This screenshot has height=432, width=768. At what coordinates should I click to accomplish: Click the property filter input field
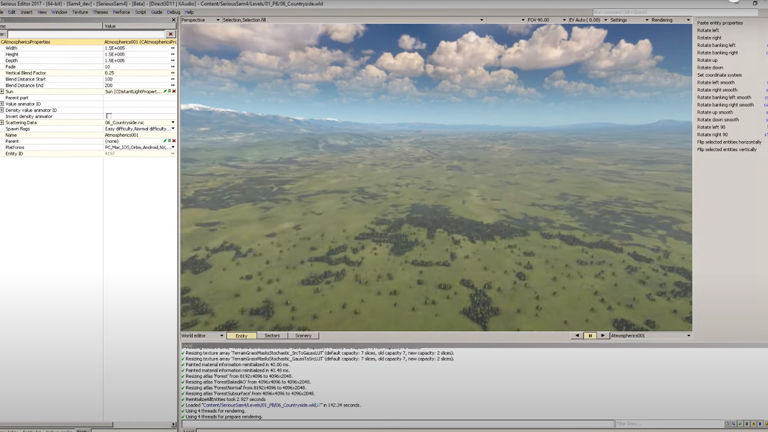coord(86,34)
